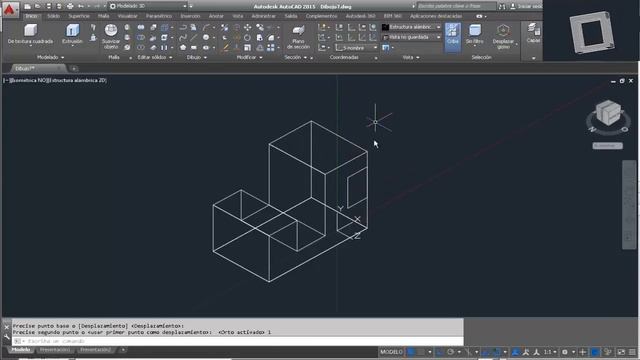
Task: Click the search binoculars icon in title bar
Action: point(502,6)
